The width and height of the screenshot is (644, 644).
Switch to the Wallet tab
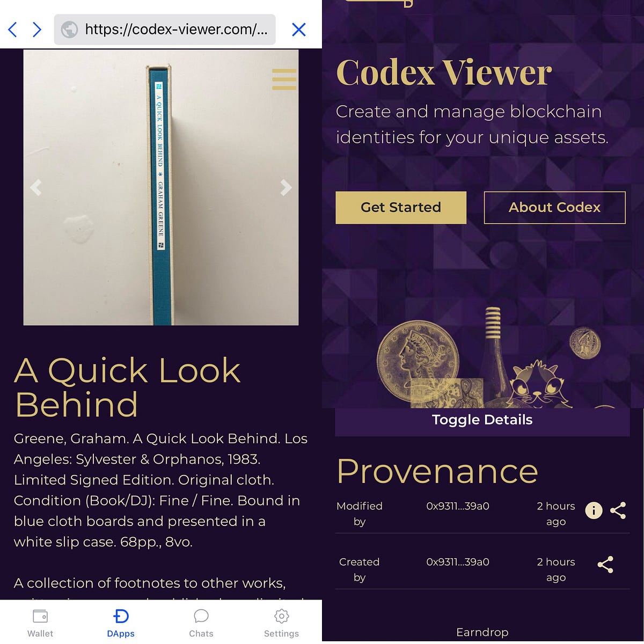coord(40,621)
